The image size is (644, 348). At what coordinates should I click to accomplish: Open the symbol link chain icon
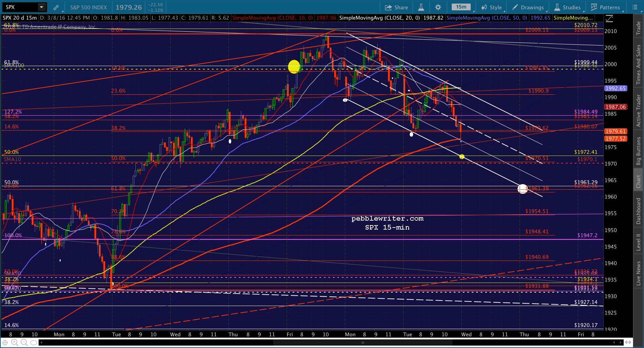click(56, 7)
